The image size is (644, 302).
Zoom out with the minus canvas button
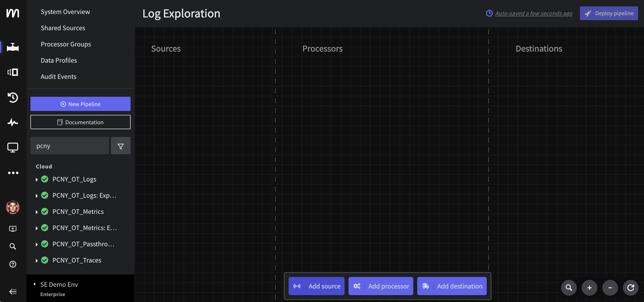[610, 288]
